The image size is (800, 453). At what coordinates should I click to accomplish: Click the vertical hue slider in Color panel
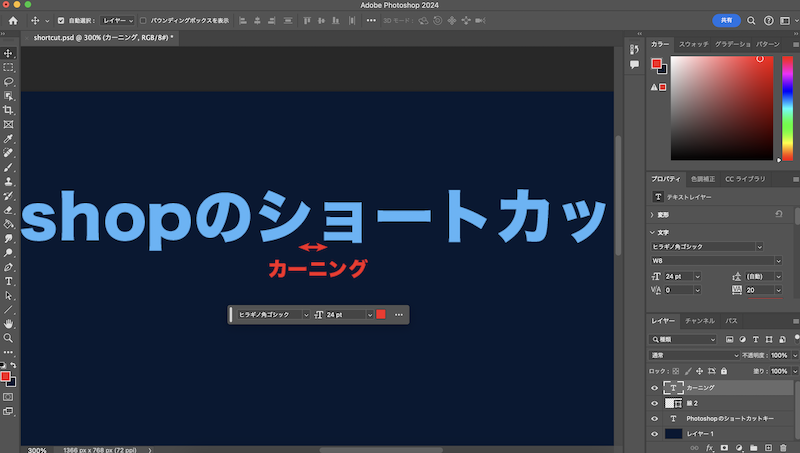click(788, 108)
